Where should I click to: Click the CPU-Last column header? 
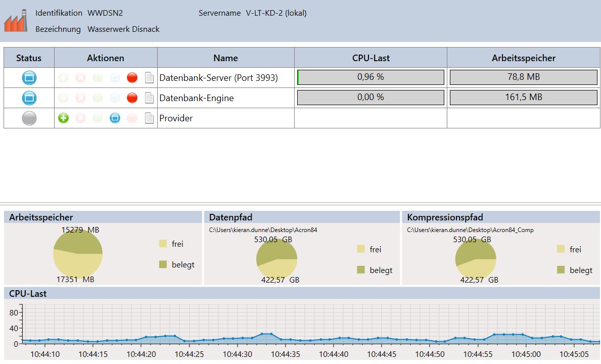pos(371,58)
